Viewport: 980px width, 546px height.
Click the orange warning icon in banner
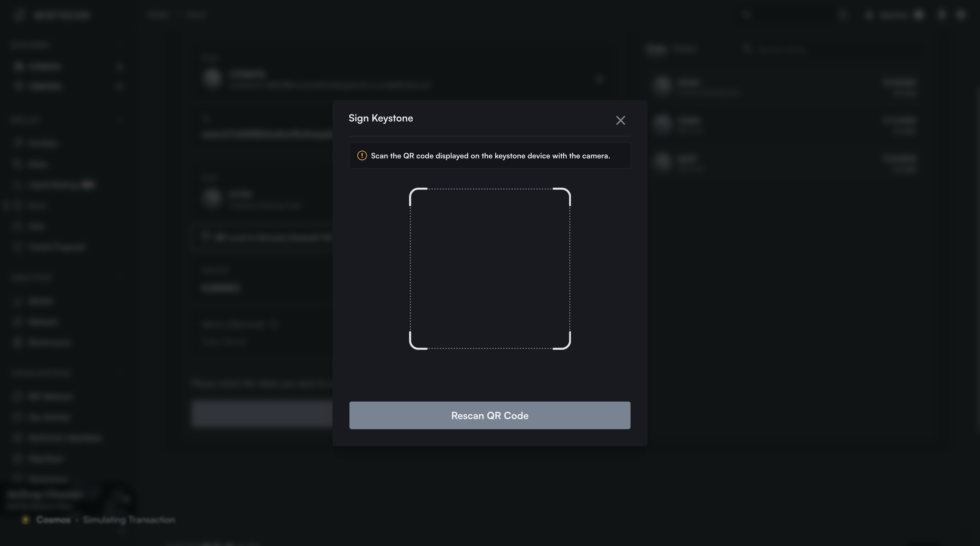(x=362, y=156)
